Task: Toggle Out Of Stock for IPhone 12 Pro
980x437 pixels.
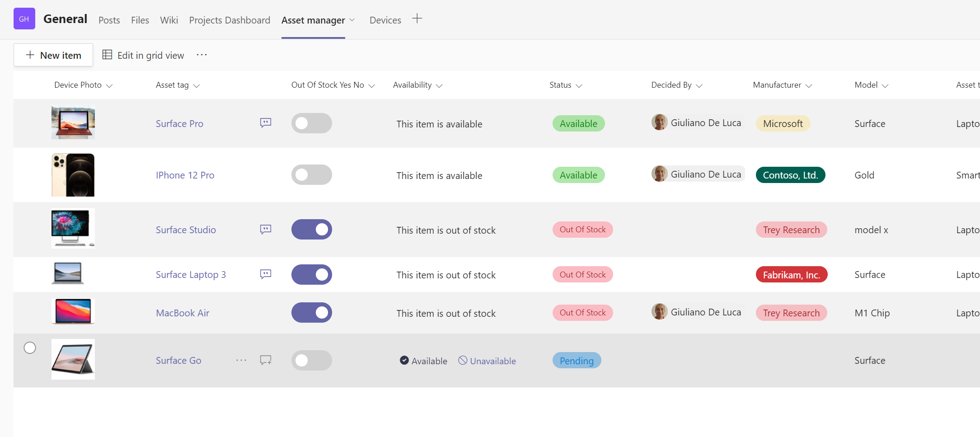Action: pyautogui.click(x=312, y=174)
